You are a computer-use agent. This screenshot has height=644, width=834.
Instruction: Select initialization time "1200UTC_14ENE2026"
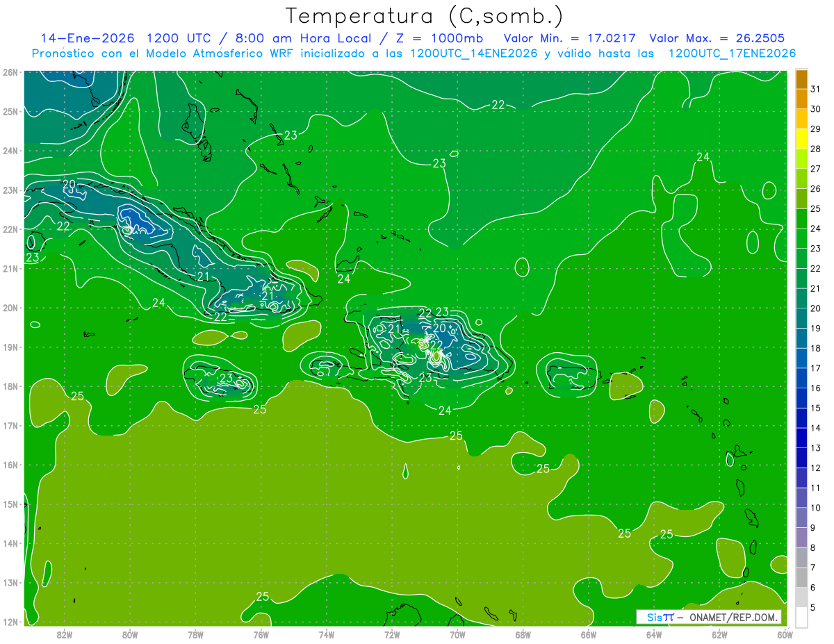(473, 53)
